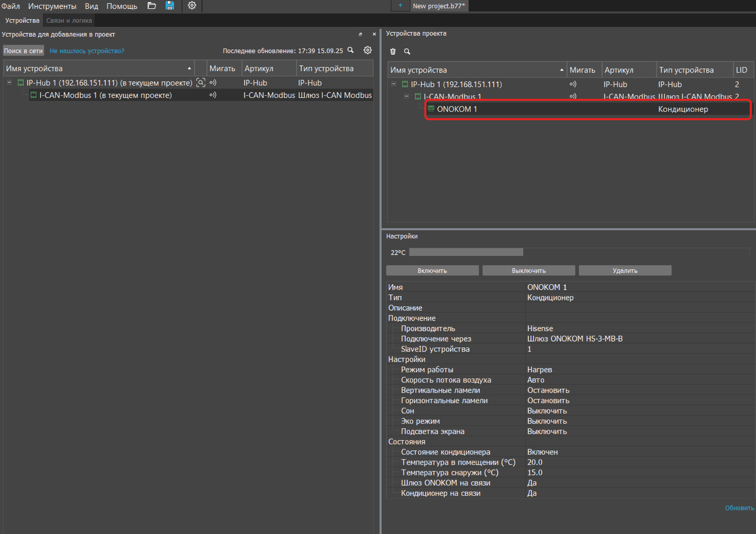Open the Инструменты menu
756x534 pixels.
[x=52, y=6]
